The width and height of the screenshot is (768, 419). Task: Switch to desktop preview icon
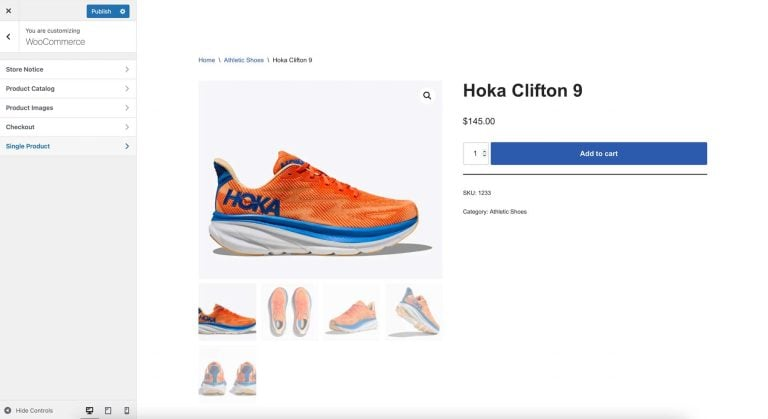[90, 410]
